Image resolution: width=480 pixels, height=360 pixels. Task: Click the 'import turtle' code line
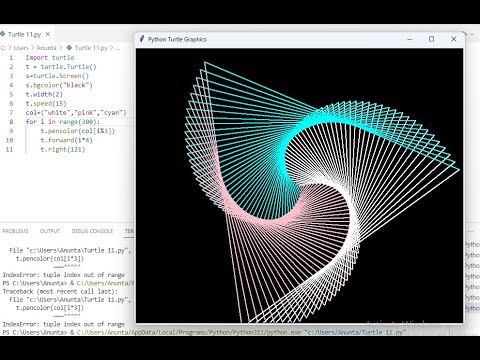click(50, 57)
